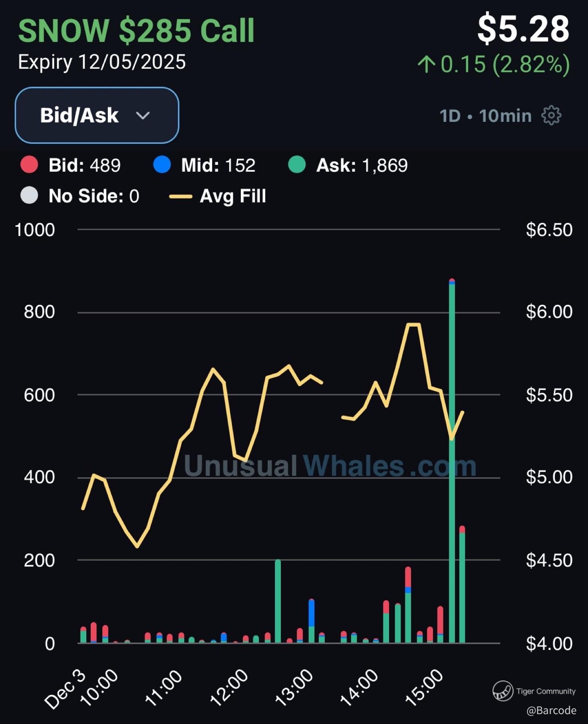Toggle the red Bid legend dot
Screen dimensions: 588x724
click(29, 165)
